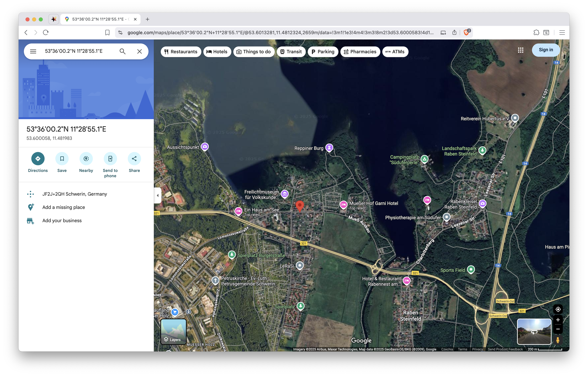Click Send to phone icon
Viewport: 588px width, 376px height.
click(110, 159)
